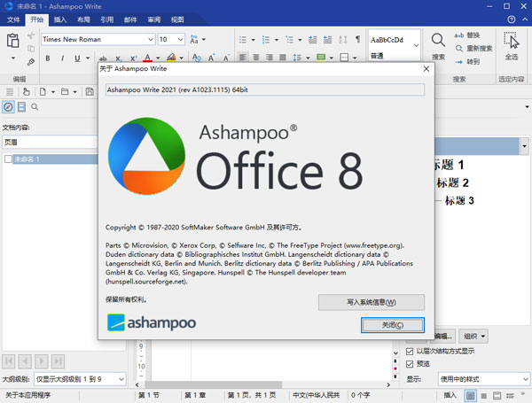This screenshot has height=403, width=532.
Task: Switch to the 插入 ribbon tab
Action: pos(59,19)
